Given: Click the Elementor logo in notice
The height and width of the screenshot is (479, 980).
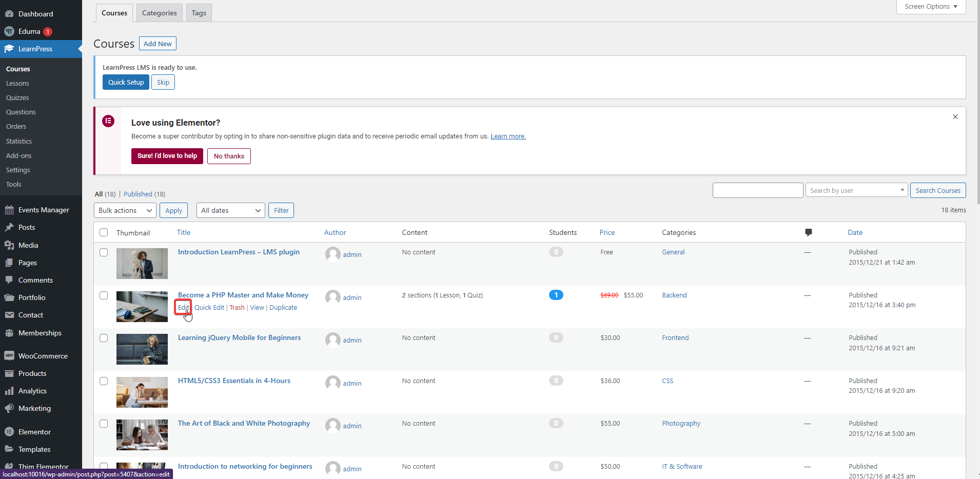Looking at the screenshot, I should click(108, 121).
